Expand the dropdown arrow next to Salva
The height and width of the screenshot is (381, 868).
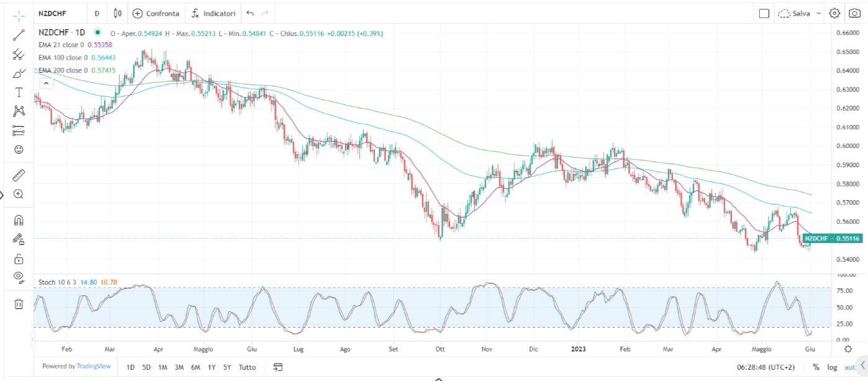coord(818,13)
